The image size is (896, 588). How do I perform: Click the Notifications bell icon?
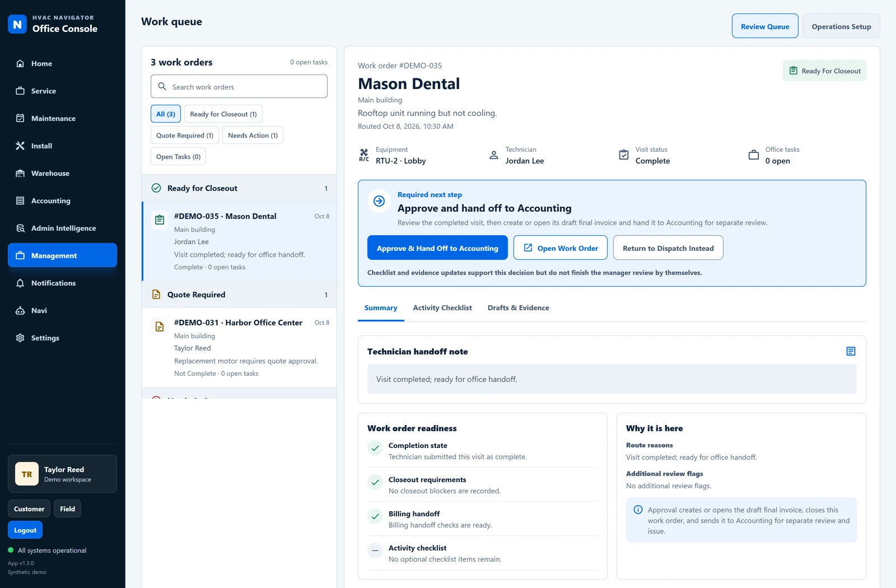click(20, 283)
